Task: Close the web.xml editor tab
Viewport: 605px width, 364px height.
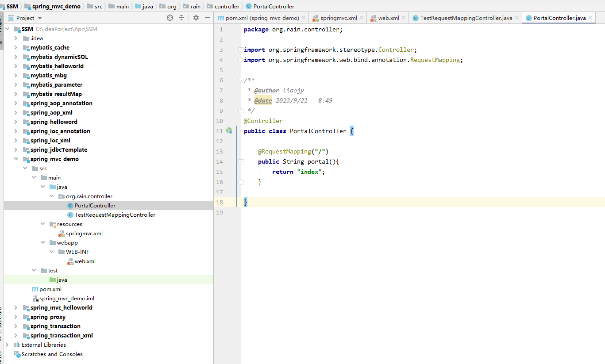Action: point(404,18)
